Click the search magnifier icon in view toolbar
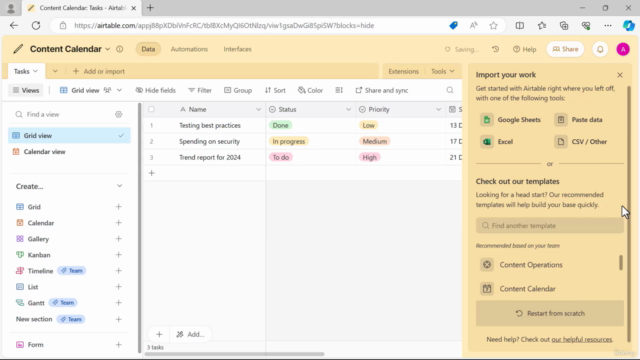 tap(450, 90)
